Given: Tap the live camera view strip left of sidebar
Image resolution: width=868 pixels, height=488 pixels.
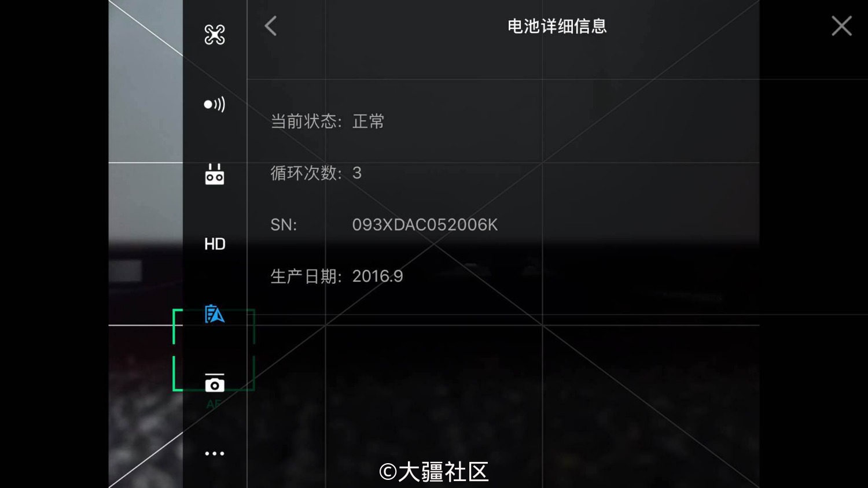Looking at the screenshot, I should pyautogui.click(x=146, y=244).
